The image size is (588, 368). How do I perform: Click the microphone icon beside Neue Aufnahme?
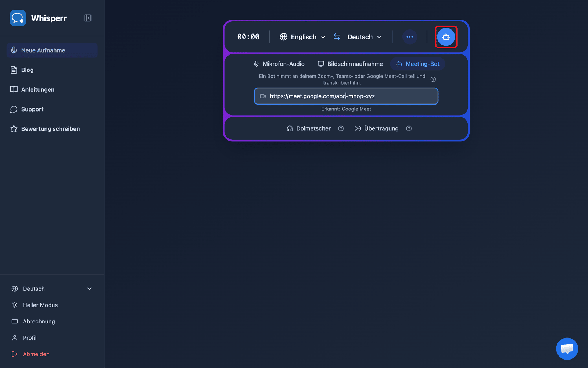click(x=14, y=50)
